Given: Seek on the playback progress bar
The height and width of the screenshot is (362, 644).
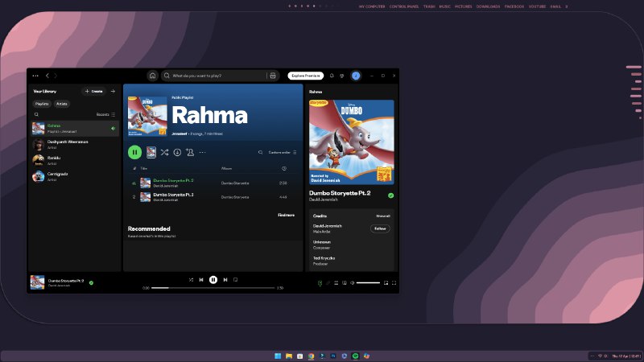Looking at the screenshot, I should (x=213, y=288).
